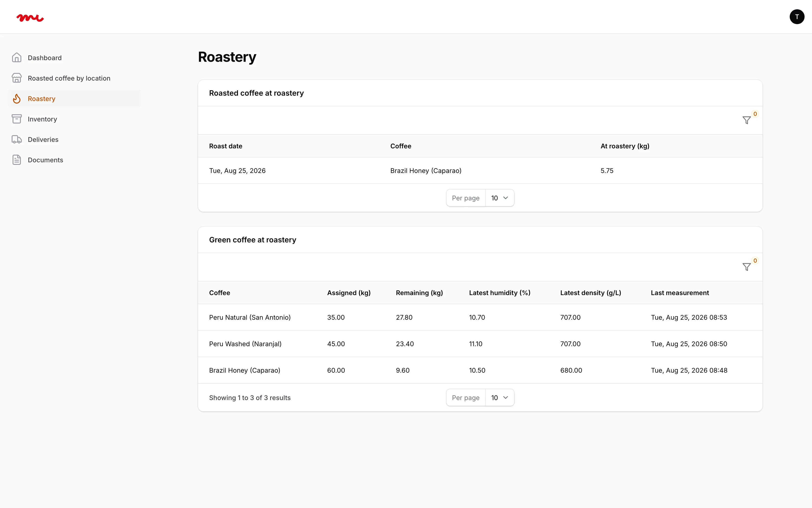812x508 pixels.
Task: Click the Dashboard home icon
Action: coord(17,58)
